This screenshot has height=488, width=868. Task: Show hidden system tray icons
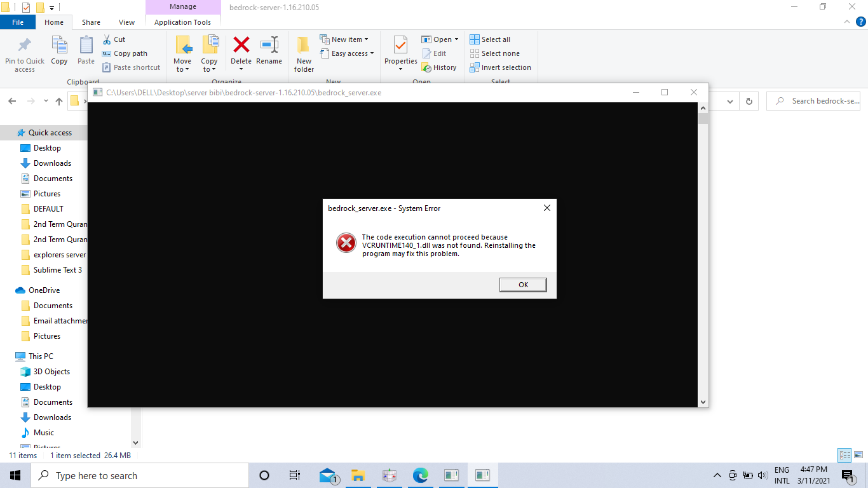[x=717, y=475]
